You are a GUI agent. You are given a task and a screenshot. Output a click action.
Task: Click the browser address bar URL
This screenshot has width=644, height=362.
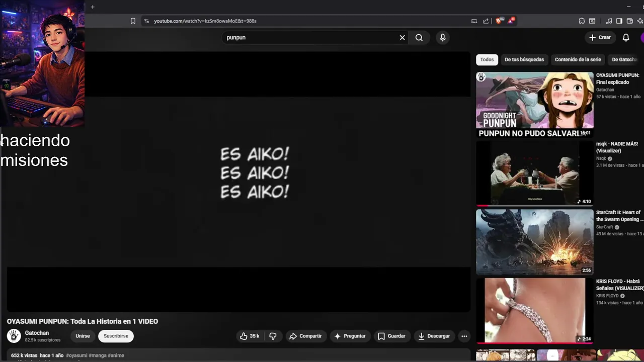[x=205, y=21]
